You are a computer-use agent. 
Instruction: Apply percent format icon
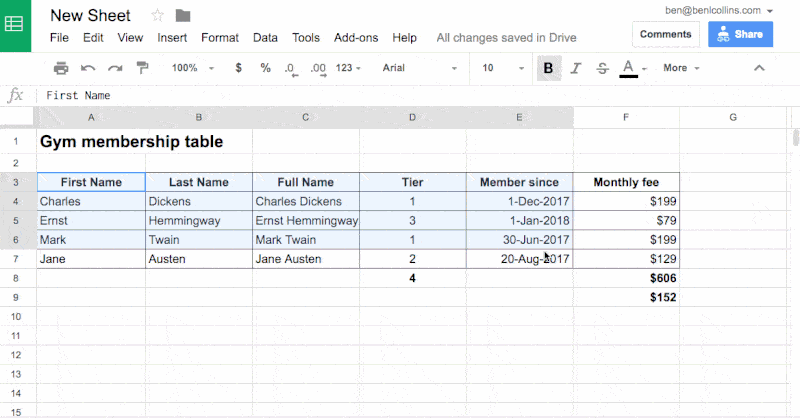[265, 68]
